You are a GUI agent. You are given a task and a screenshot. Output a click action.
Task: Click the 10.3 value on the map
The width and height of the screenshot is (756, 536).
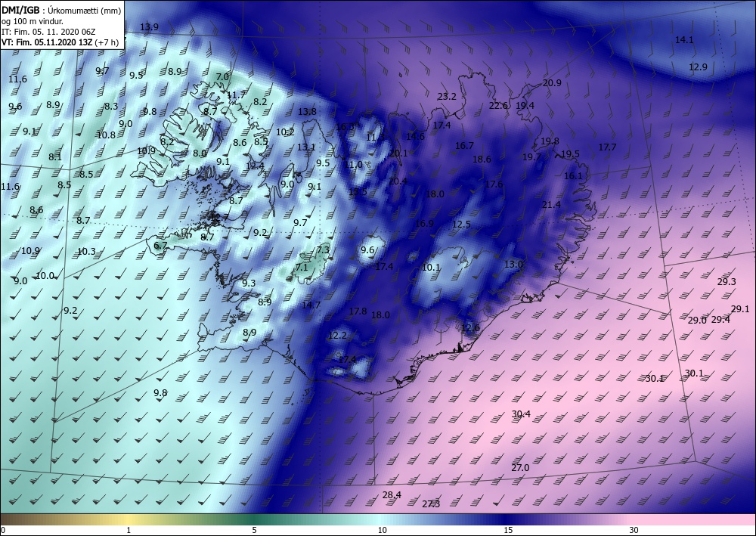pos(86,252)
